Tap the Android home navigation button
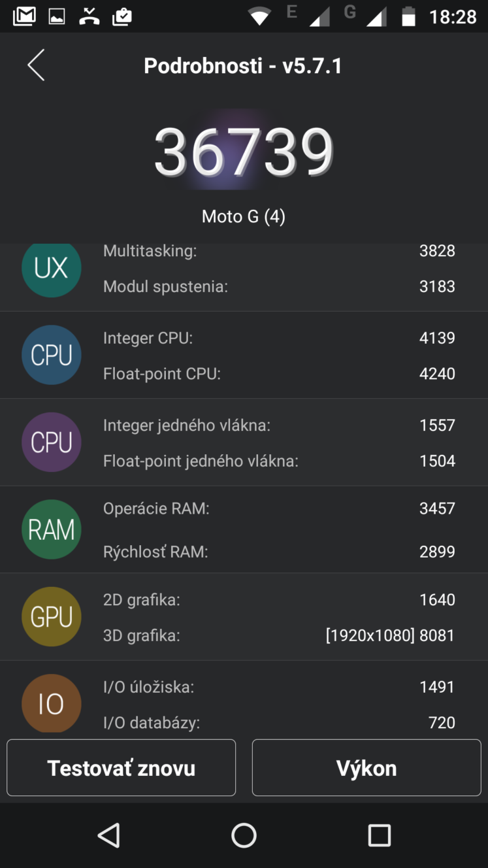The height and width of the screenshot is (868, 488). coord(244,835)
